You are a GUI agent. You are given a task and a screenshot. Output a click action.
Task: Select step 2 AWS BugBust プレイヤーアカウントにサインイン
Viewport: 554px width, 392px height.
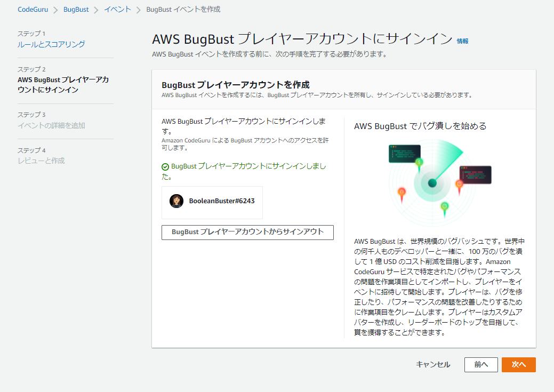point(63,85)
